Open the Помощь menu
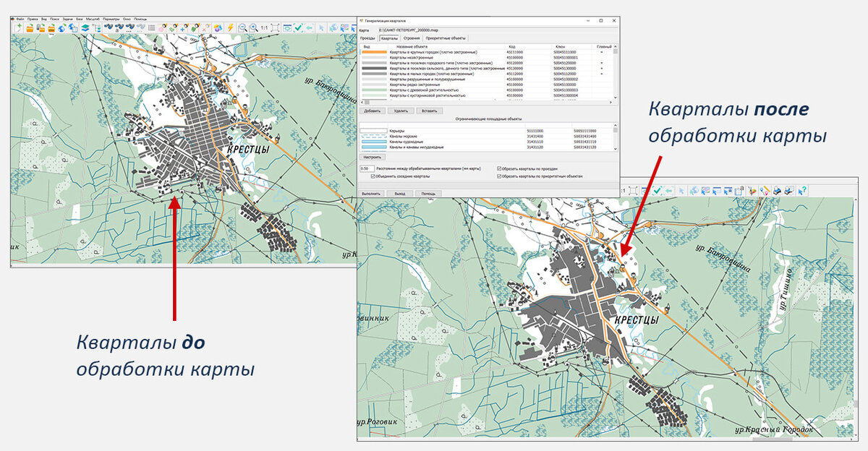 [x=140, y=20]
